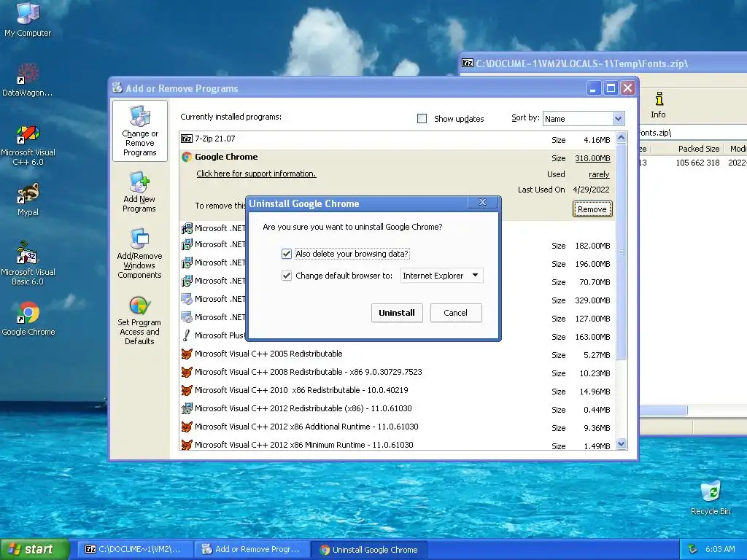The image size is (747, 560).
Task: Click the Visual C++ 2008 Redistributable icon
Action: [x=187, y=372]
